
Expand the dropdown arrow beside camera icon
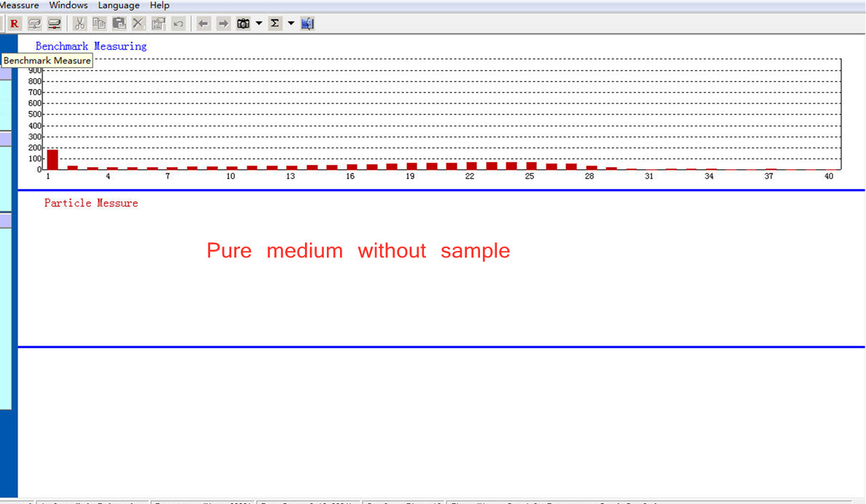pos(258,23)
